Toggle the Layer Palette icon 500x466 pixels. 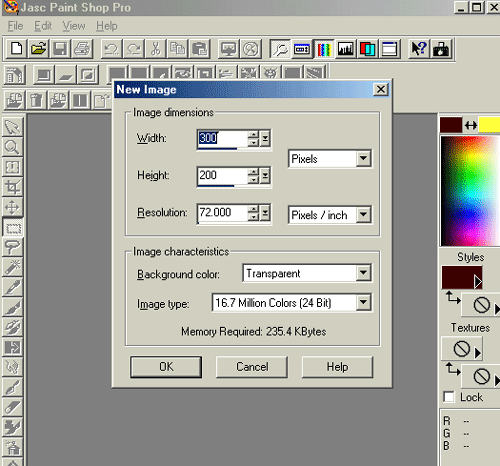point(367,49)
